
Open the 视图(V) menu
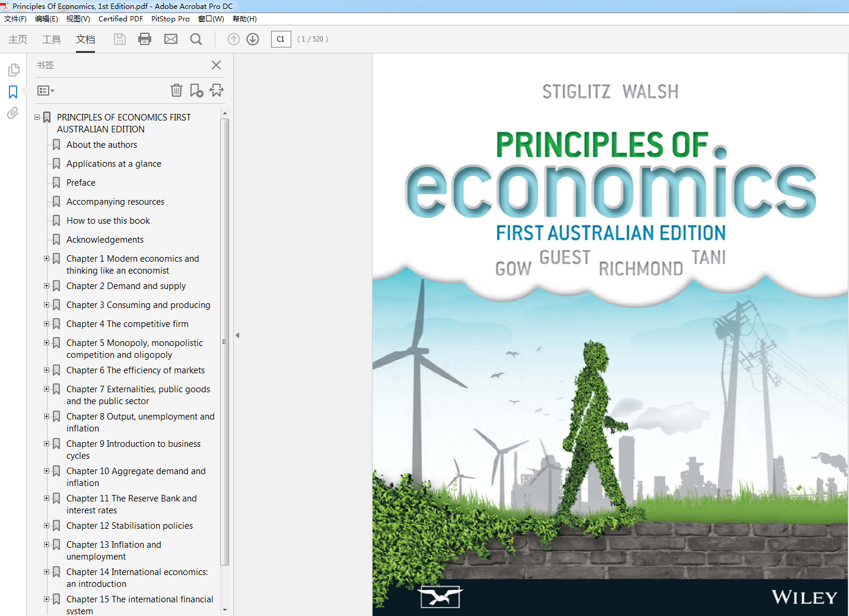[78, 19]
